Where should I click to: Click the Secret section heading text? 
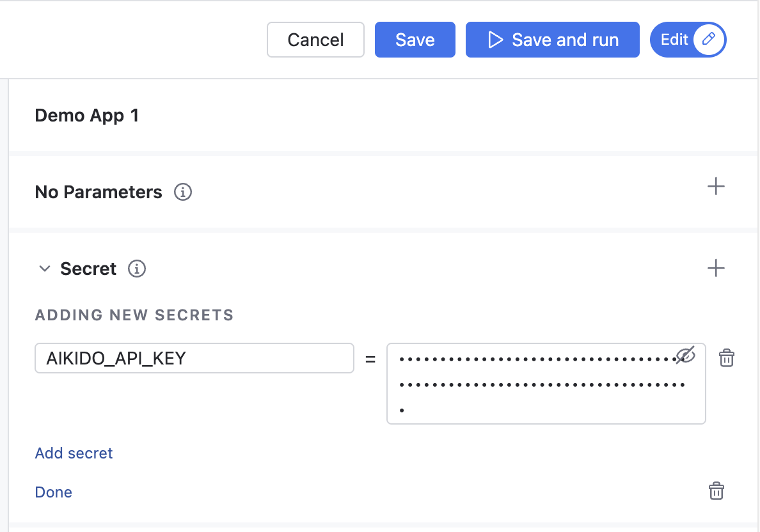coord(88,269)
